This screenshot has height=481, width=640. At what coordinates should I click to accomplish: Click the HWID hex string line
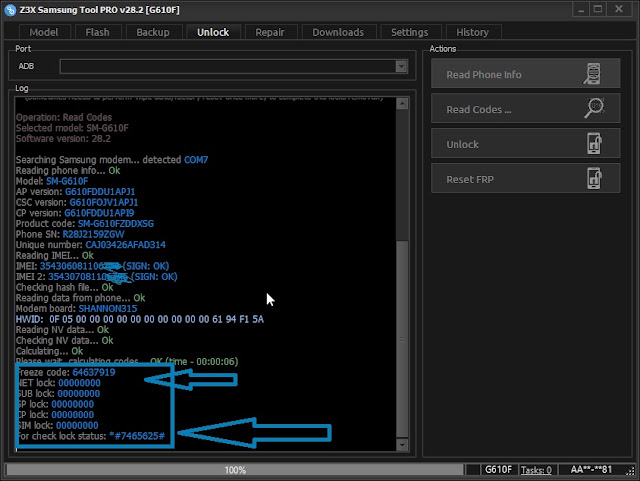point(140,319)
